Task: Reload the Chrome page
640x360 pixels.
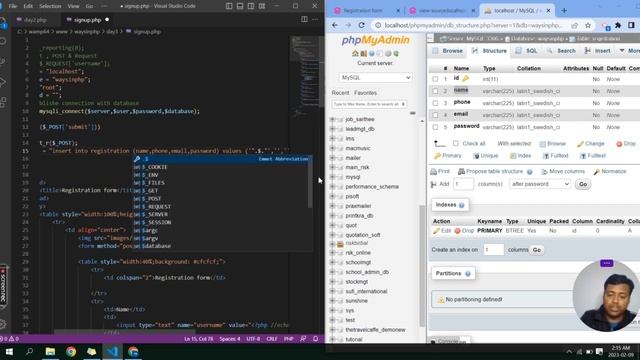Action: click(x=362, y=25)
